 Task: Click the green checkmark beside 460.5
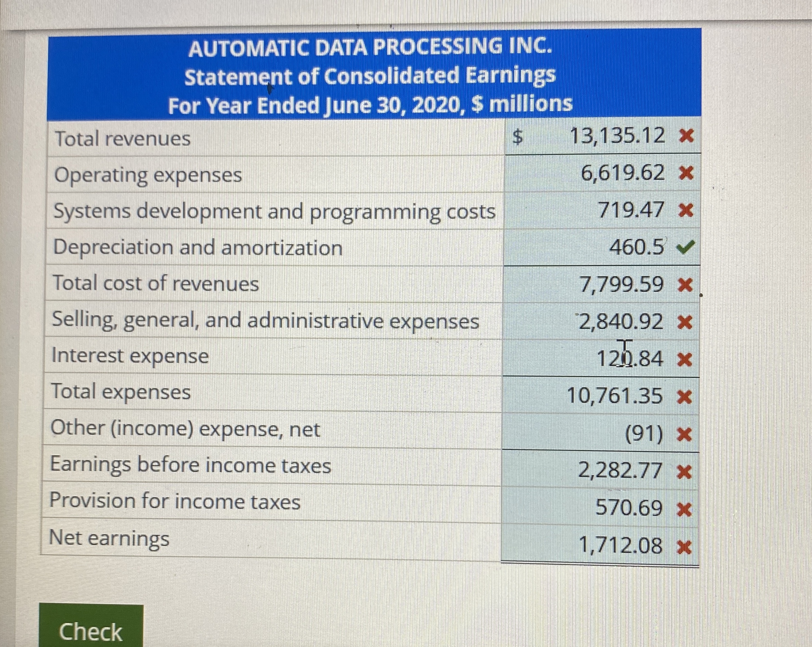[x=685, y=247]
